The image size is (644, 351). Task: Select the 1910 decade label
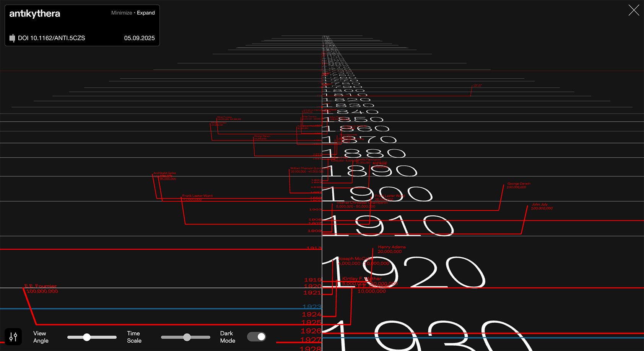coord(389,225)
